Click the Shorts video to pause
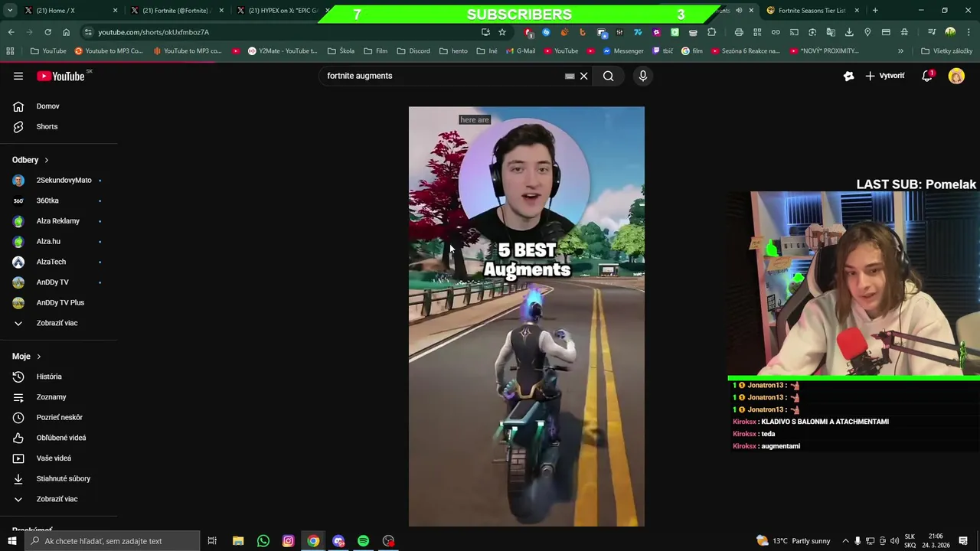 click(x=527, y=316)
